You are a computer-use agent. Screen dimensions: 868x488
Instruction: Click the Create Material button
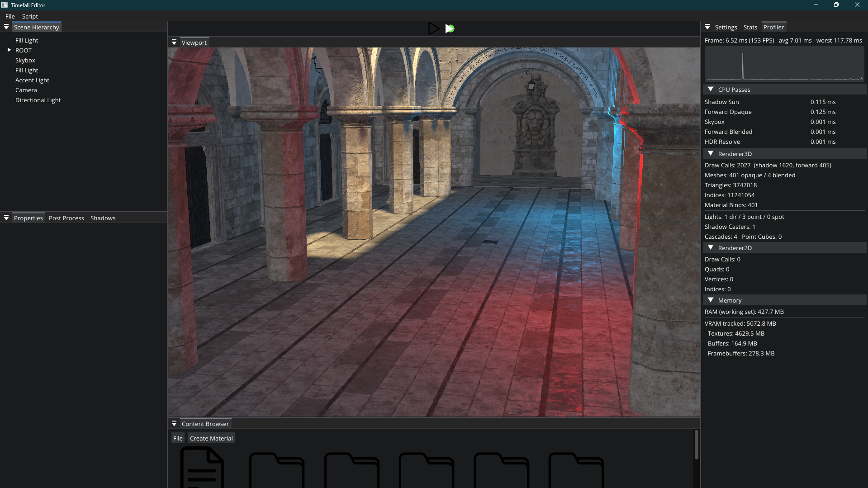click(211, 438)
